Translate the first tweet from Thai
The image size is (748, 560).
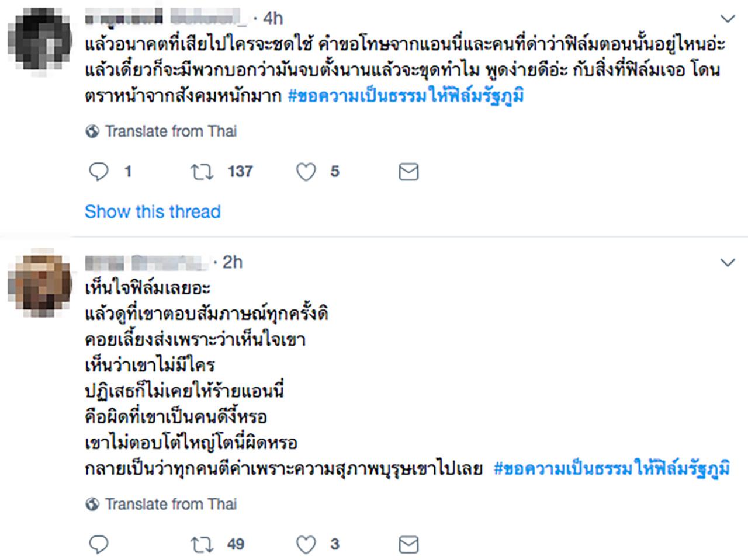point(171,131)
